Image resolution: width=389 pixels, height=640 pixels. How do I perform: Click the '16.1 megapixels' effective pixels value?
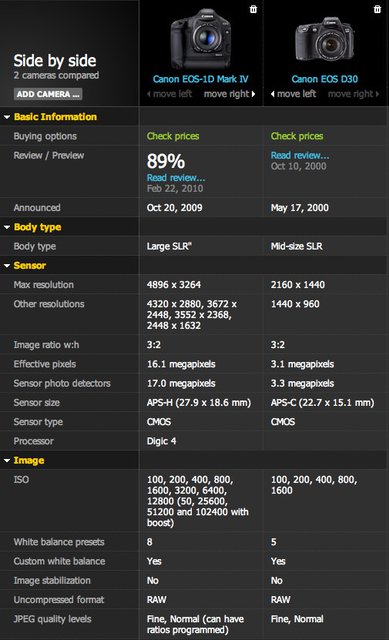[x=181, y=364]
